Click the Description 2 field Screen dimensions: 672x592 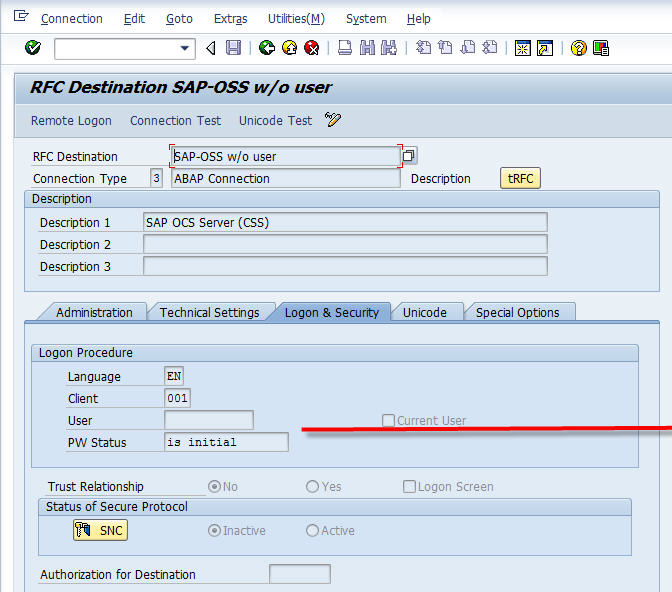345,244
